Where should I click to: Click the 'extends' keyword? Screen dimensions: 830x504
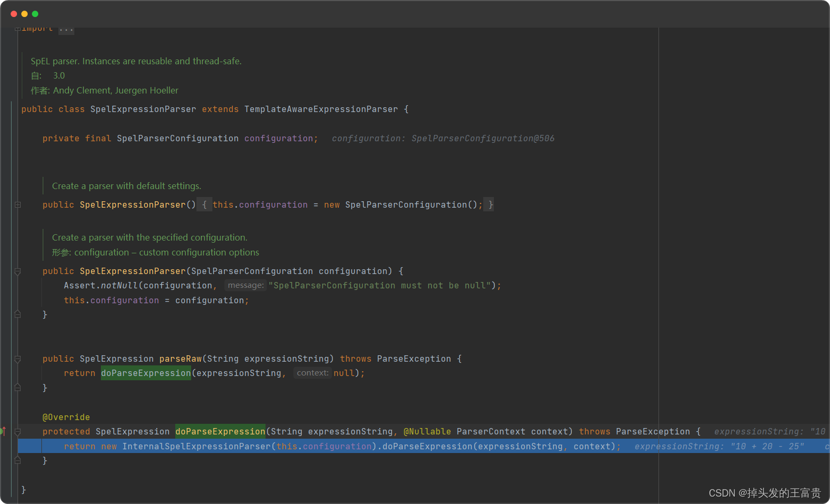[220, 109]
